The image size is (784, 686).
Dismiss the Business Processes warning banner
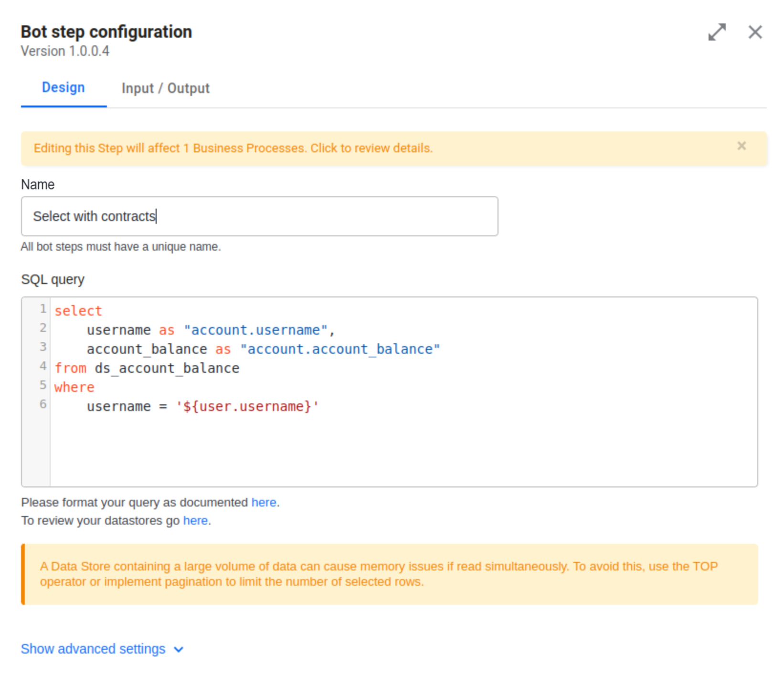[x=741, y=146]
